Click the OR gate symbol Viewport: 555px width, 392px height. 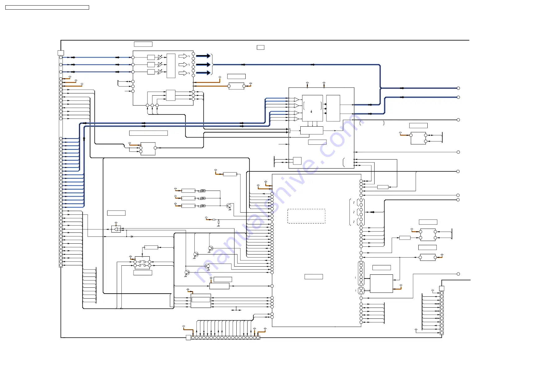coord(117,229)
